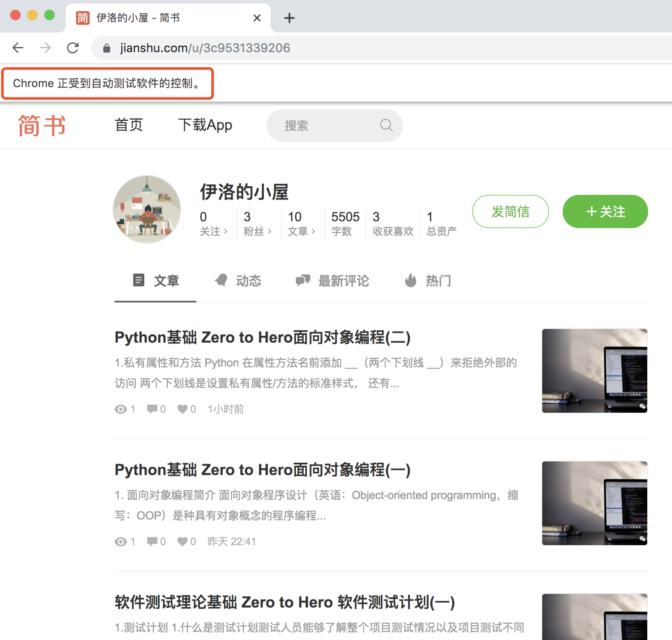Click the heart icon under 面向对象编程(二)
This screenshot has width=672, height=640.
tap(182, 409)
